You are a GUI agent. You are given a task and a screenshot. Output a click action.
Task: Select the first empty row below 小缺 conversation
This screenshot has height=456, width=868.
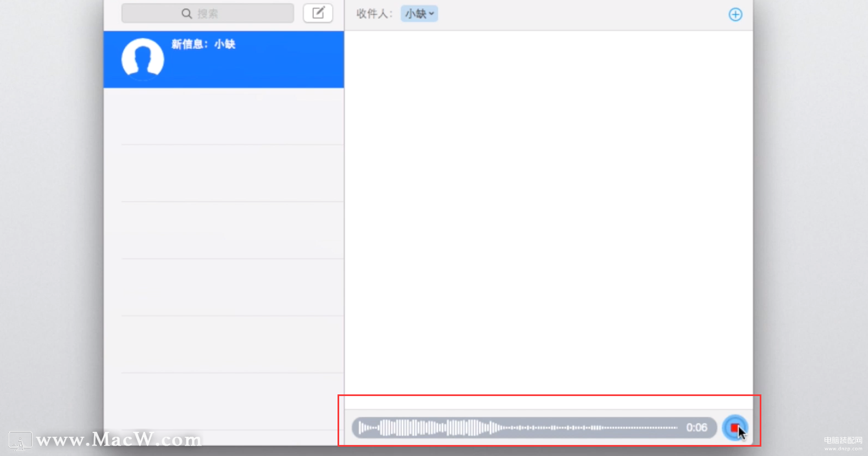tap(224, 117)
